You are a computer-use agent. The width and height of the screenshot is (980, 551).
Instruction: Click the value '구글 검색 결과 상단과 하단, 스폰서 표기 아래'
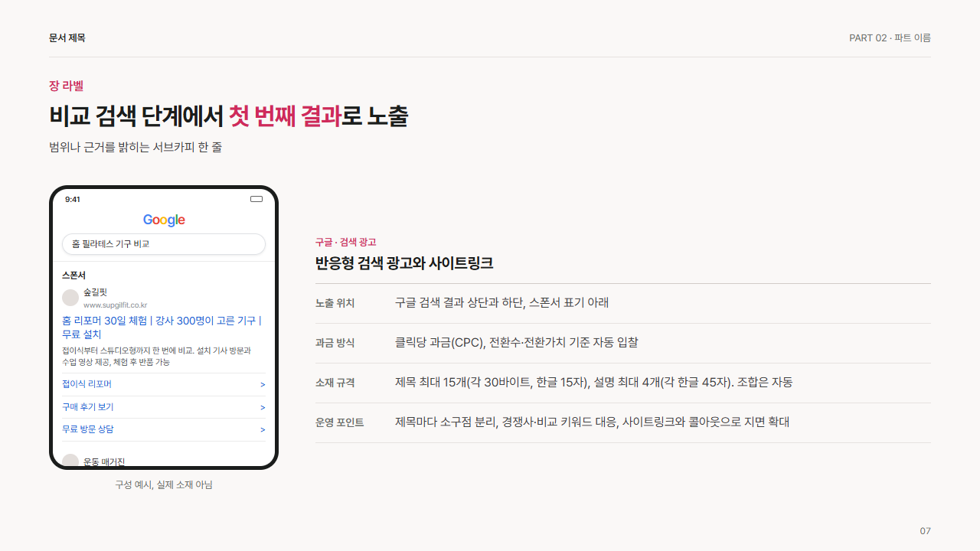click(502, 302)
